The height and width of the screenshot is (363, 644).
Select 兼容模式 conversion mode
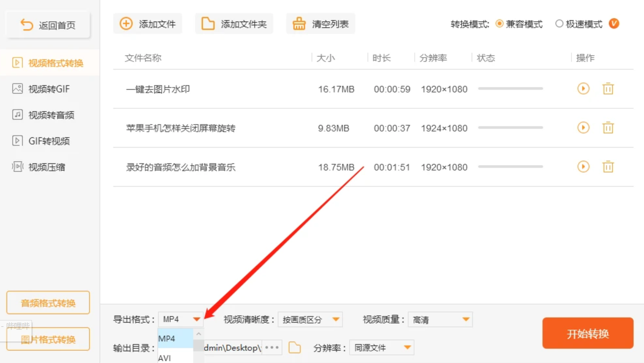(x=519, y=24)
